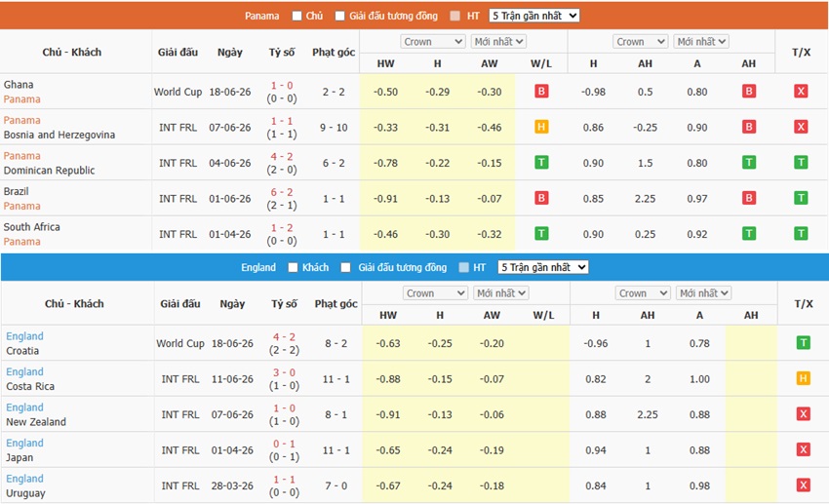
Task: Tick the Chủ checkbox in Panama header
Action: pyautogui.click(x=296, y=16)
